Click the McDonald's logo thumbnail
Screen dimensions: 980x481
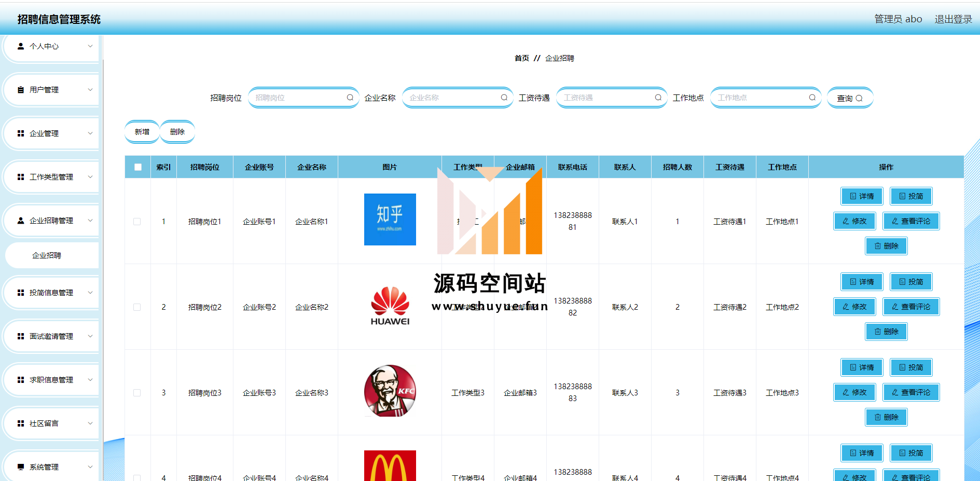pyautogui.click(x=390, y=465)
